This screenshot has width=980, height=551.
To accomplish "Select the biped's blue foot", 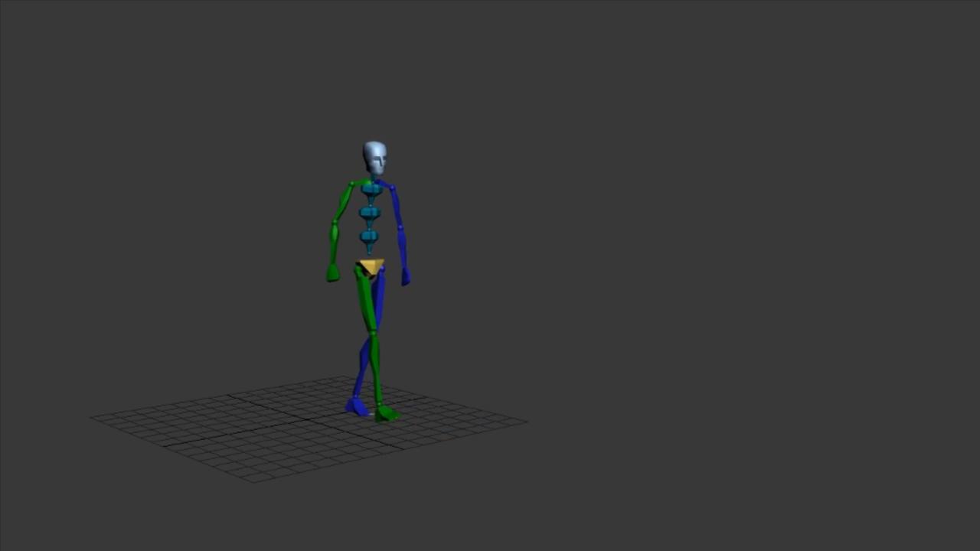I will 357,407.
